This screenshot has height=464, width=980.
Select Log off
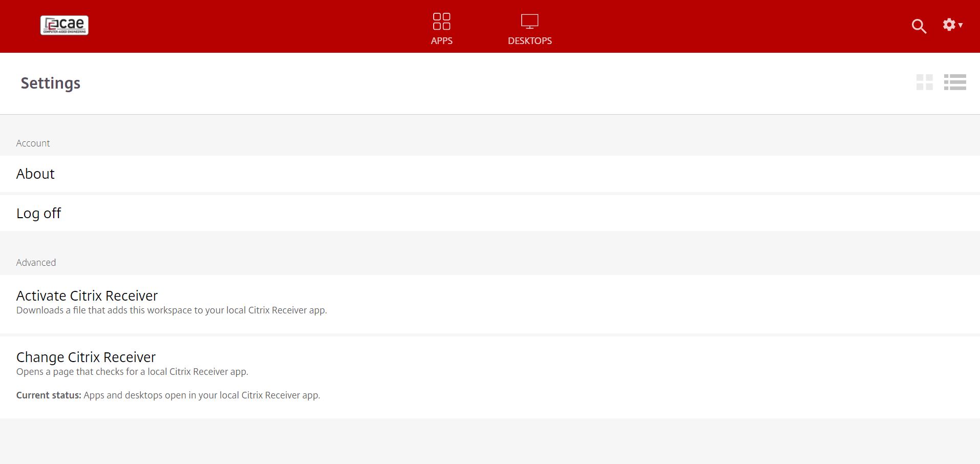[490, 213]
